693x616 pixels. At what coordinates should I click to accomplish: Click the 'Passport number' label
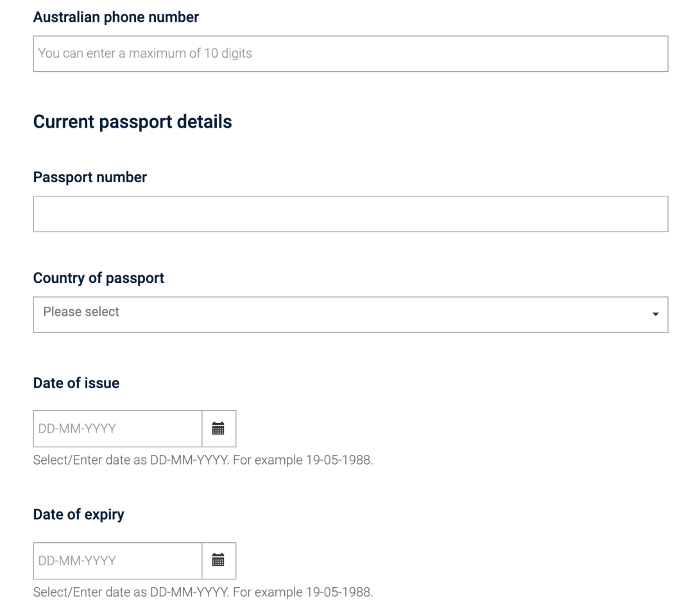click(x=90, y=178)
